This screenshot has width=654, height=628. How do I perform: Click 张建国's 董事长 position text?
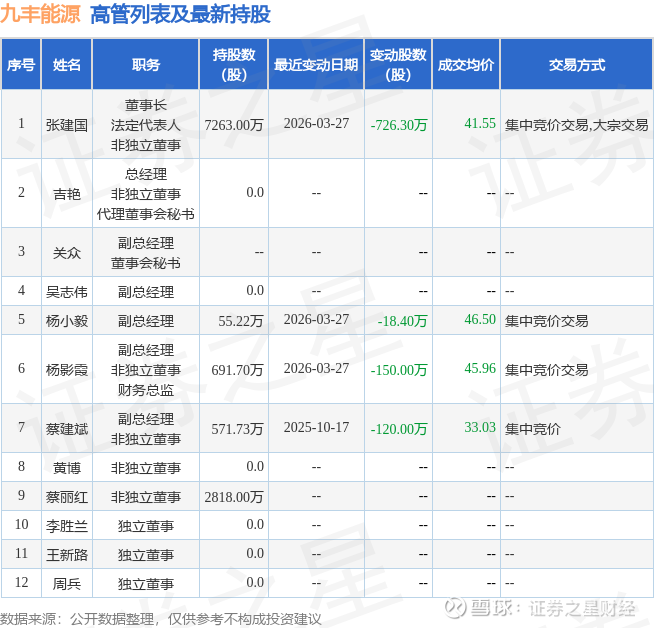click(146, 105)
